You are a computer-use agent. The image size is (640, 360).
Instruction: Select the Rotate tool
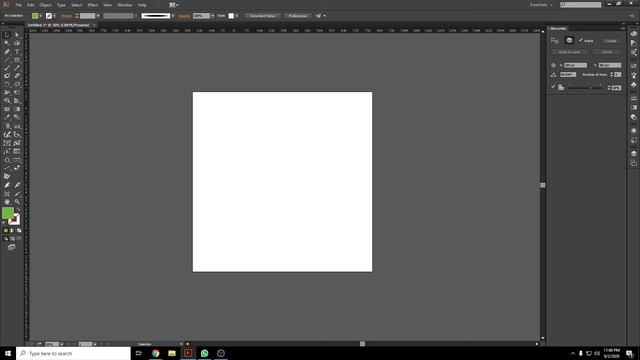(x=7, y=84)
